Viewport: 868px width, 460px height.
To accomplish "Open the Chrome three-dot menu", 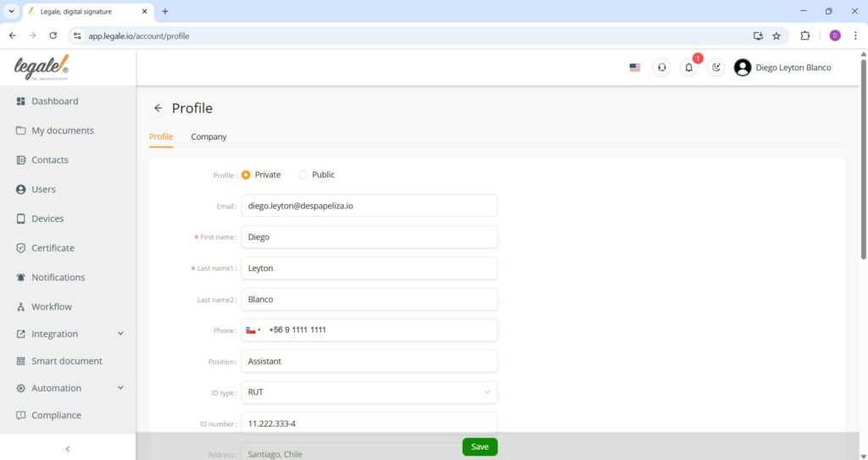I will [x=855, y=36].
